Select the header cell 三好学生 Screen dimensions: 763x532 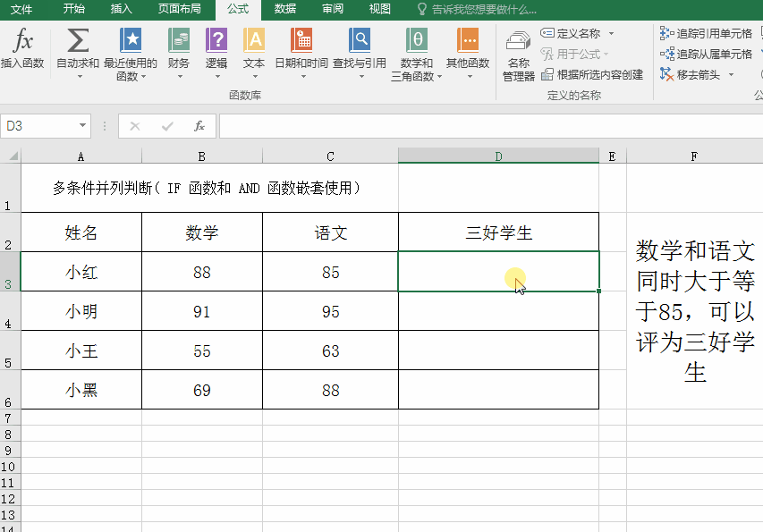(x=498, y=232)
